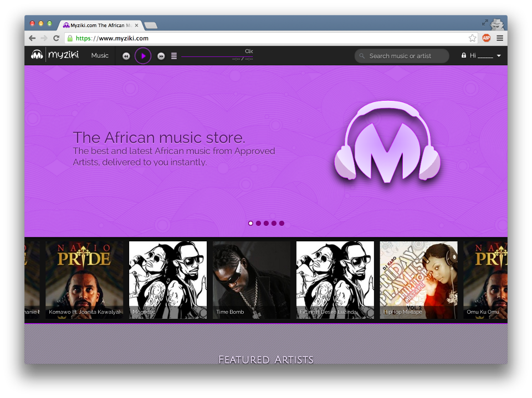
Task: Expand the account dropdown arrow
Action: [499, 56]
